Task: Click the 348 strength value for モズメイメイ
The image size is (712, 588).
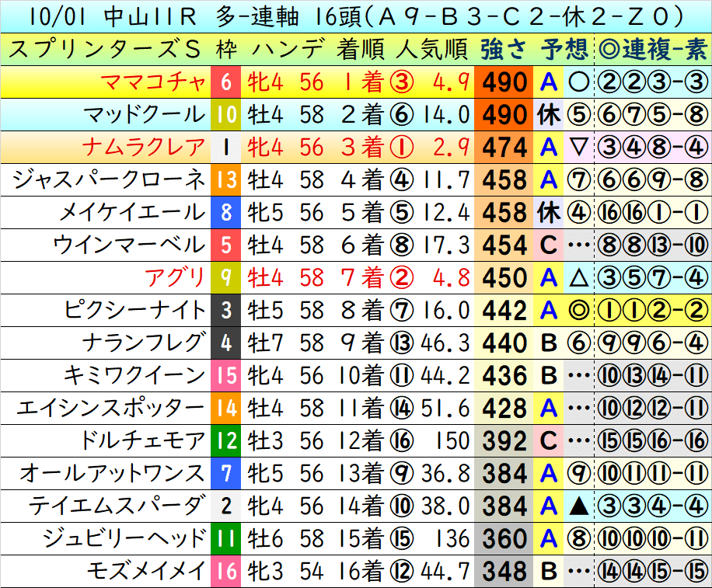Action: [x=504, y=571]
